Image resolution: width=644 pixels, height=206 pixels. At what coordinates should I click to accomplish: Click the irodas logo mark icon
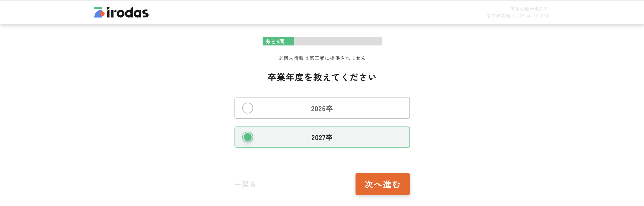99,13
